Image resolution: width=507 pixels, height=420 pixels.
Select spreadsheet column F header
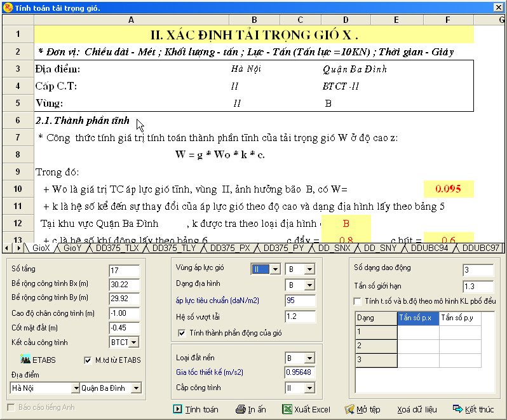pyautogui.click(x=448, y=20)
